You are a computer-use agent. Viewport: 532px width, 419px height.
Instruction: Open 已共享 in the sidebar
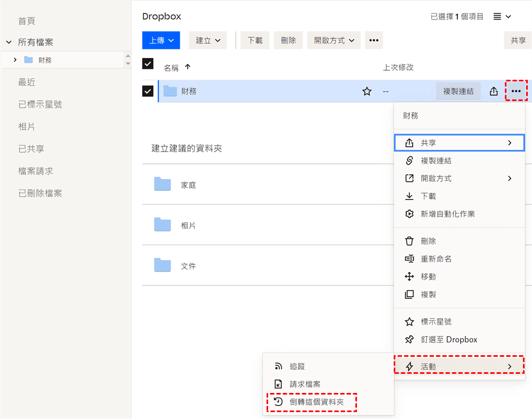pos(31,149)
